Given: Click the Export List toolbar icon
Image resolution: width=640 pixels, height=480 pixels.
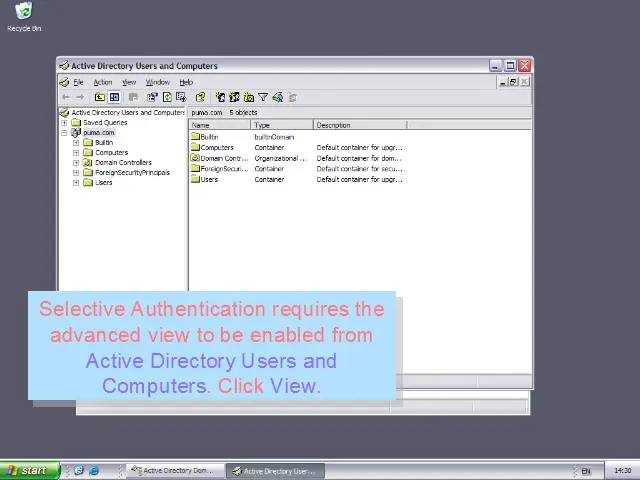Looking at the screenshot, I should pos(181,97).
